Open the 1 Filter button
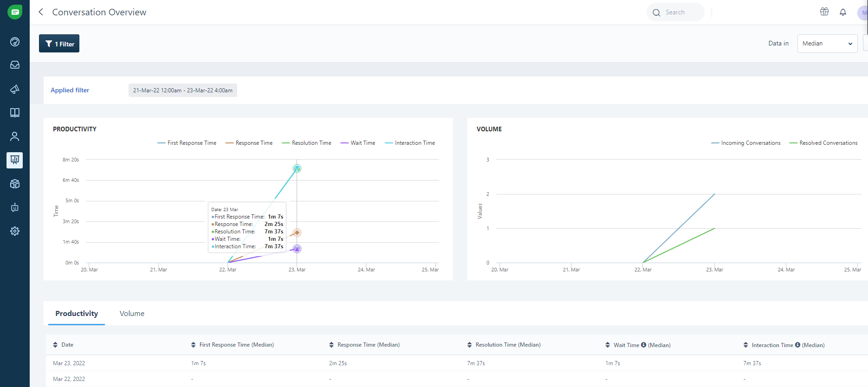Screen dimensions: 868x387 click(x=59, y=44)
